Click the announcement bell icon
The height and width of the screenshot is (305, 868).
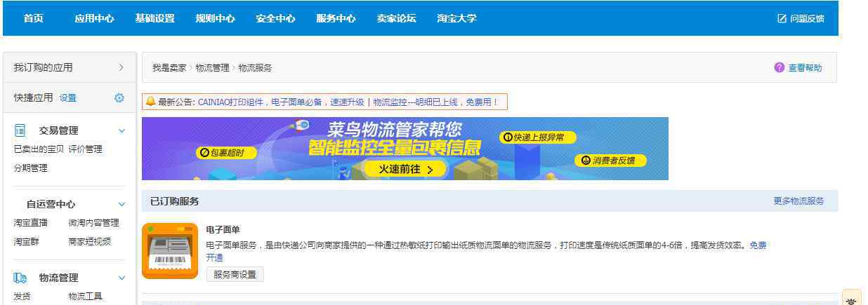(x=150, y=102)
